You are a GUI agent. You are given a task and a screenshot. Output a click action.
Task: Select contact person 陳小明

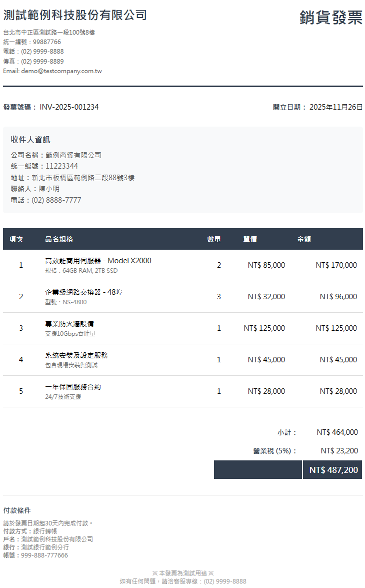(x=48, y=189)
